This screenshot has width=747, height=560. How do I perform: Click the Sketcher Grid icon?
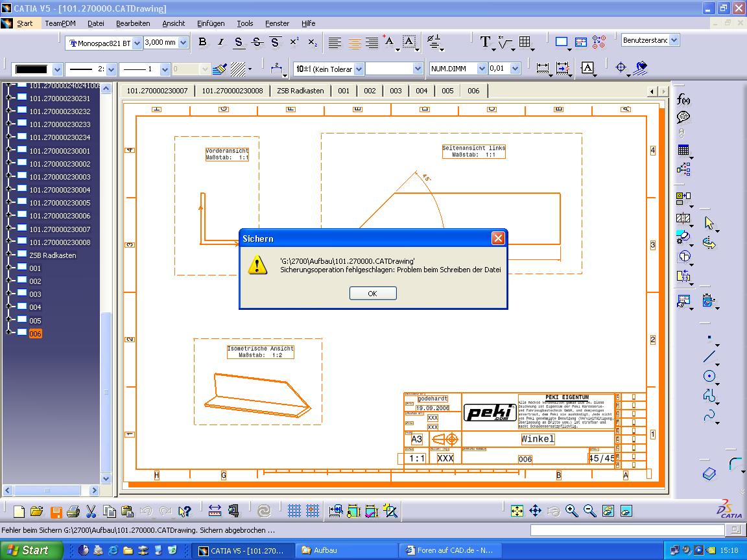(x=294, y=511)
